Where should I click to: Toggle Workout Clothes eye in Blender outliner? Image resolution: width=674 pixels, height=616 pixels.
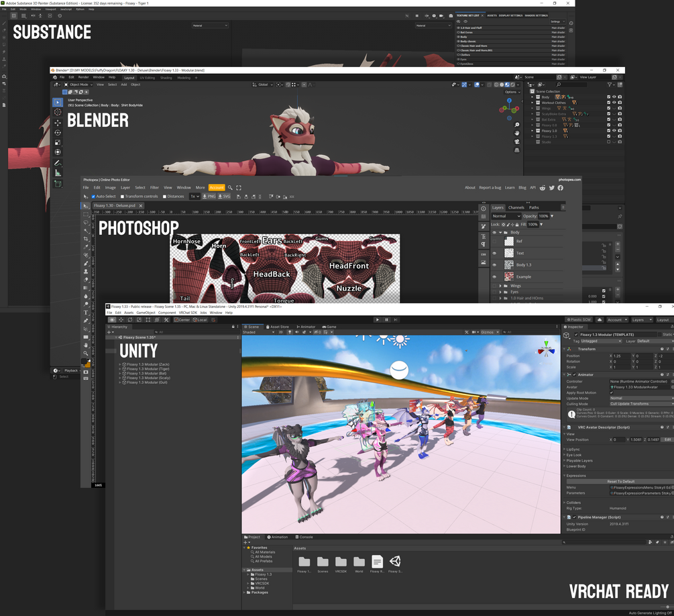(x=614, y=103)
